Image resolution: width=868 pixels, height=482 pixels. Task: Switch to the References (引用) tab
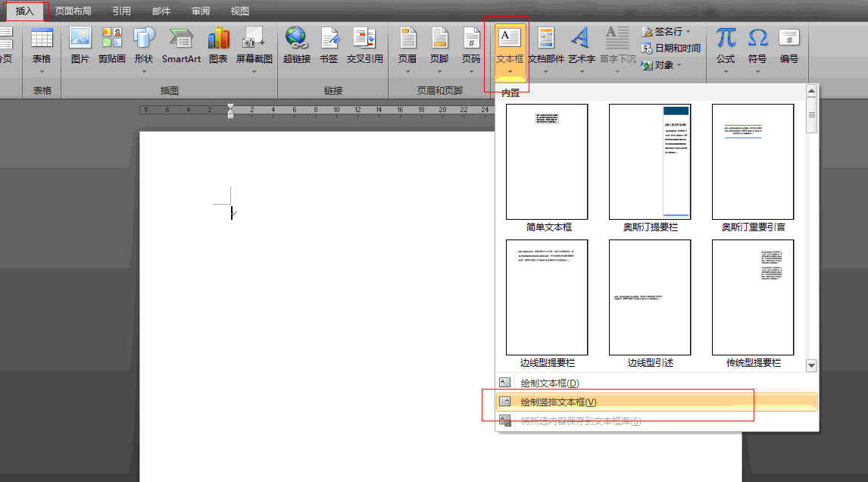122,11
